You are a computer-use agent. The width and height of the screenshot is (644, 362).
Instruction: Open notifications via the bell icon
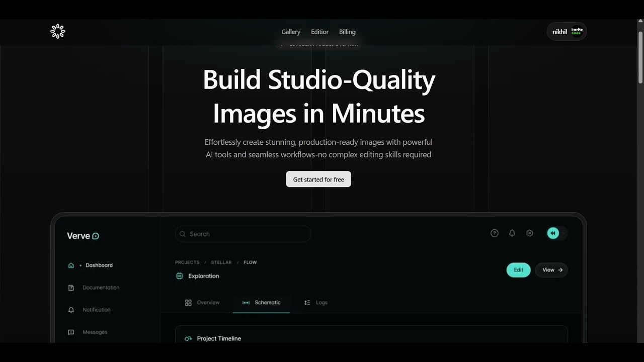pyautogui.click(x=512, y=233)
